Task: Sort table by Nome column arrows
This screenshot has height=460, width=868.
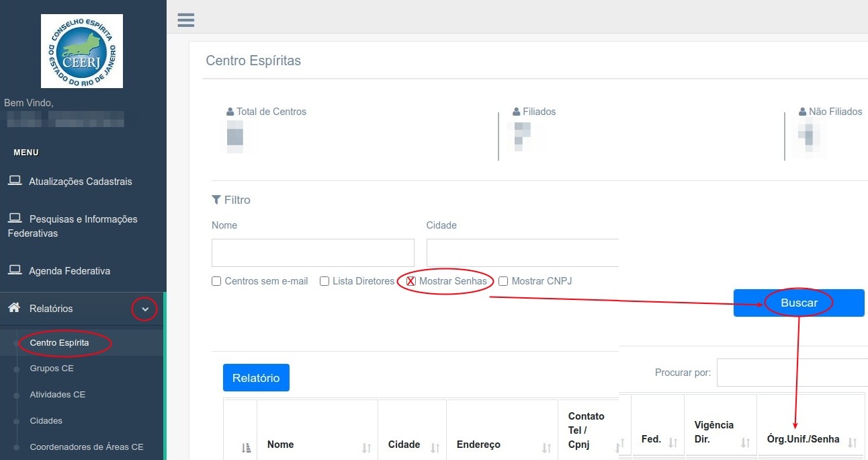Action: pyautogui.click(x=367, y=447)
